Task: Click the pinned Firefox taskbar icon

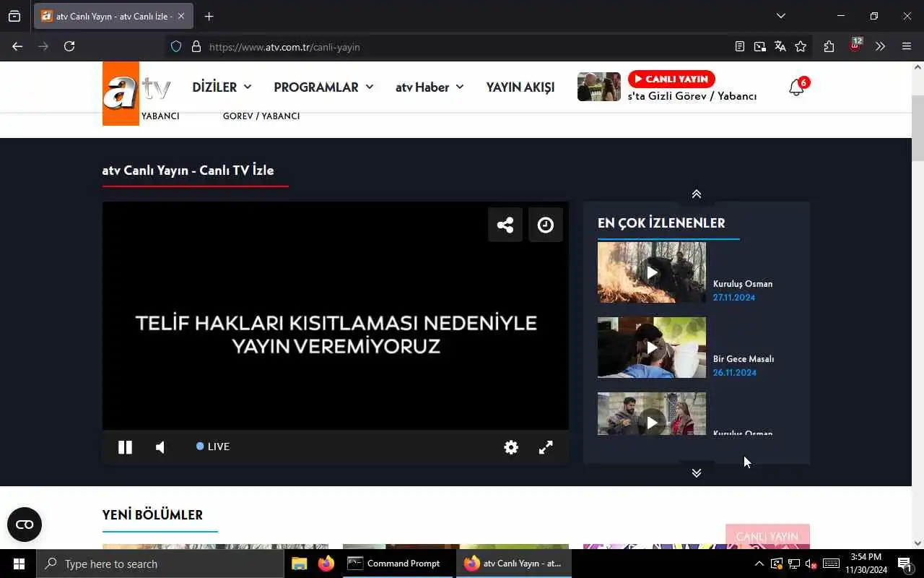Action: point(326,564)
